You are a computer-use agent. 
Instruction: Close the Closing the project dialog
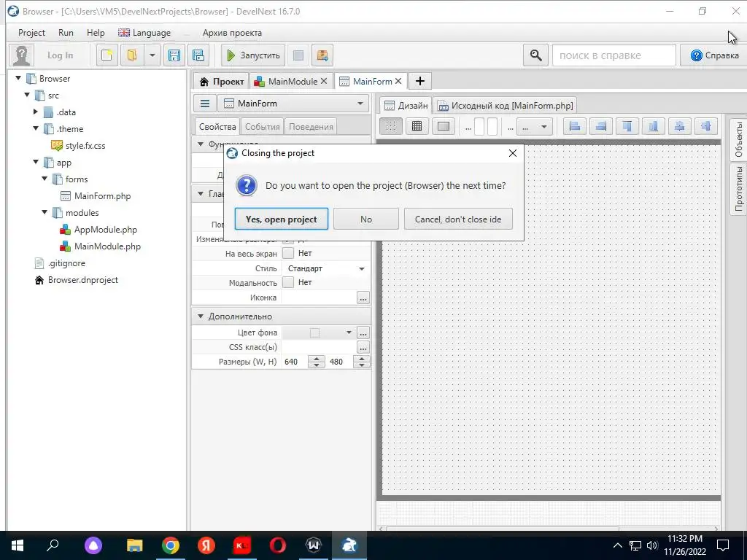(513, 153)
